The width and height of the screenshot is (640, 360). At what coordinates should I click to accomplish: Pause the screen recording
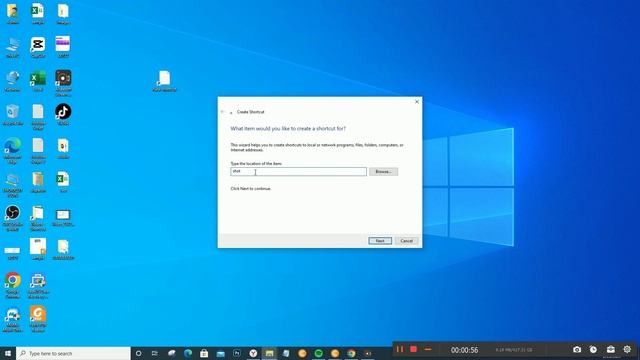400,349
